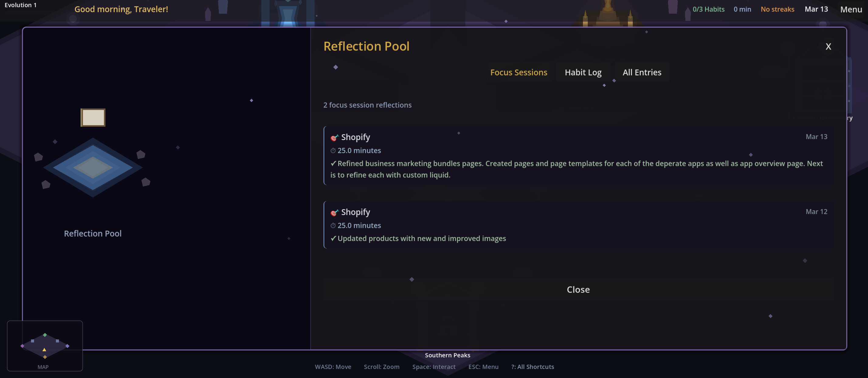This screenshot has height=378, width=868.
Task: Click the MAP label under the minimap
Action: click(x=43, y=367)
